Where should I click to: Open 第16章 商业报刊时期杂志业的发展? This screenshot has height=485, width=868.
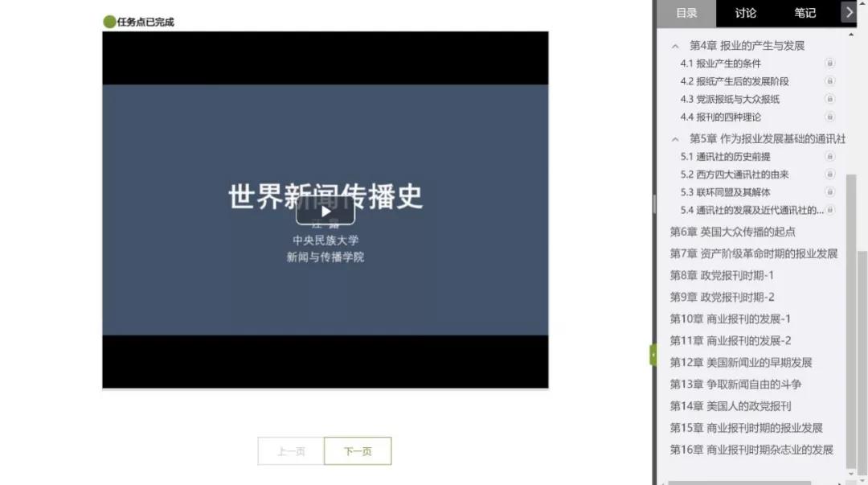click(751, 450)
